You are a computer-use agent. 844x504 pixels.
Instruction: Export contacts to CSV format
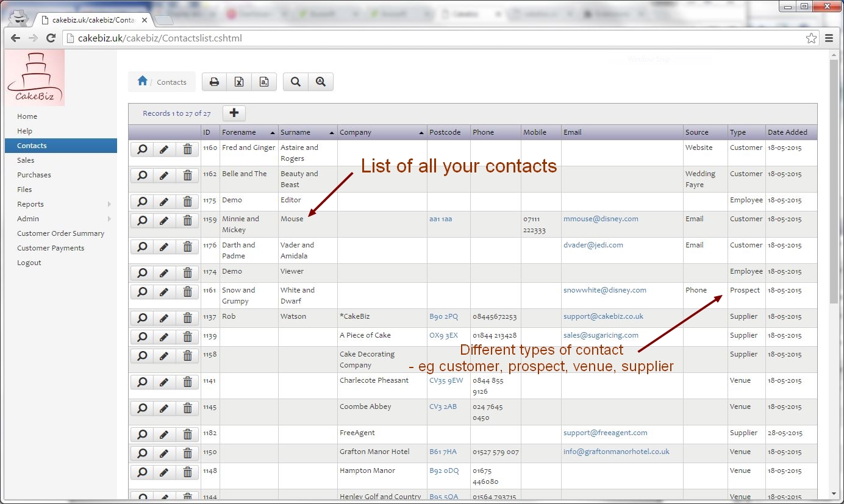point(264,81)
